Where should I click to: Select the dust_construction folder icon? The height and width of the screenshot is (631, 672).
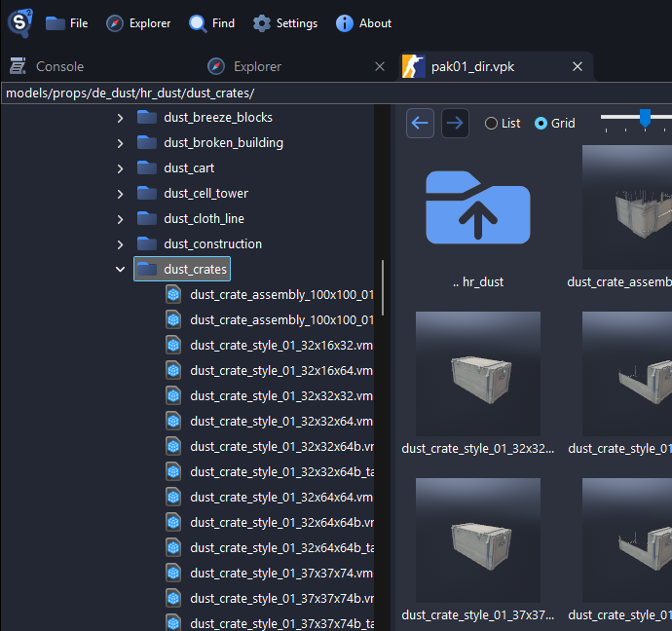(x=146, y=243)
